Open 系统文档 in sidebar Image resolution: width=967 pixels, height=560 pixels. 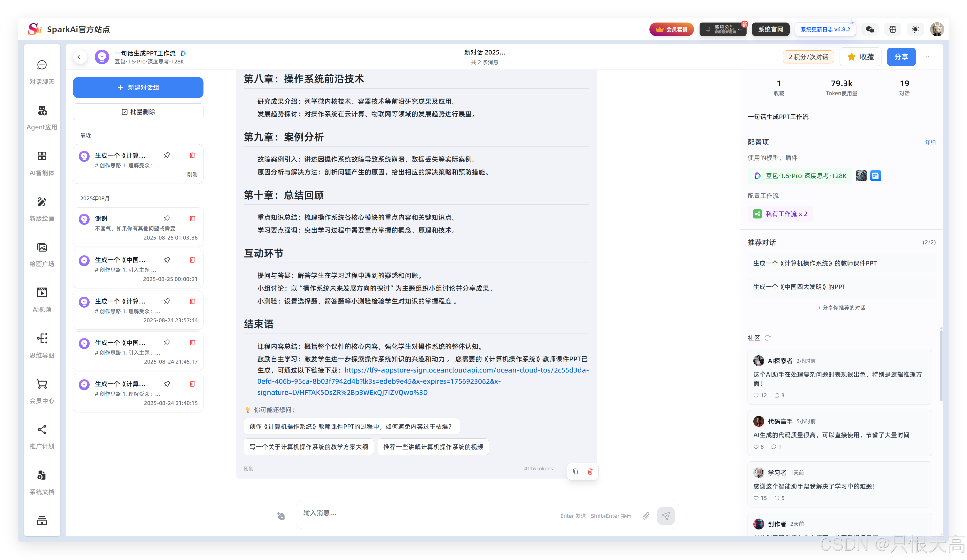click(42, 482)
